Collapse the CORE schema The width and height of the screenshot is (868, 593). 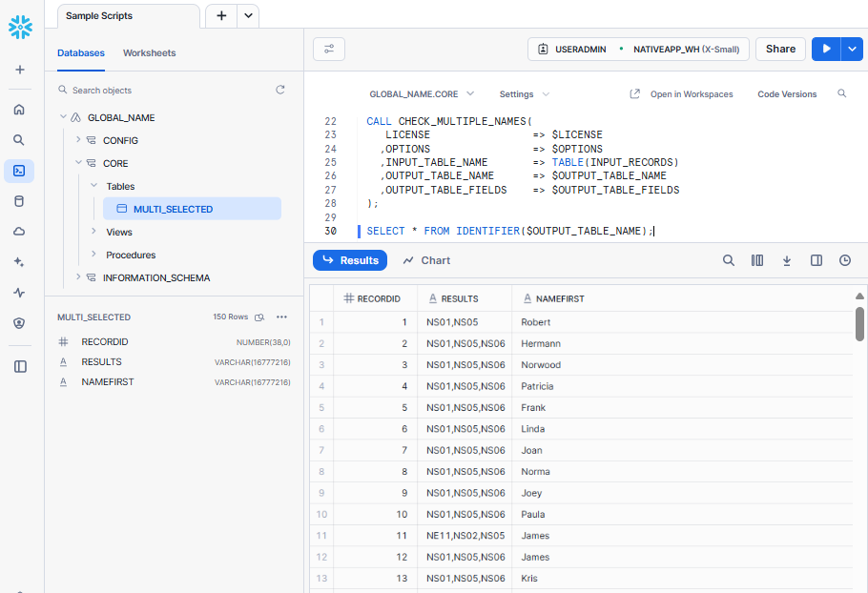pos(78,163)
